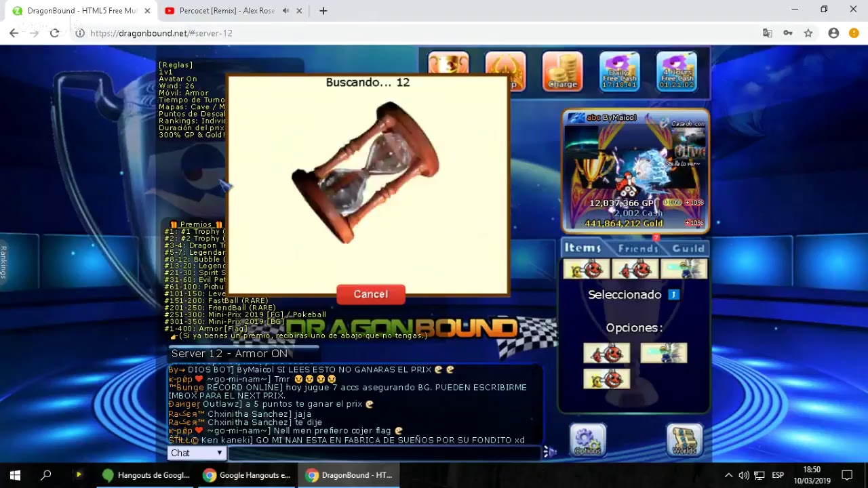Close the DragonBound browser tab
Image resolution: width=868 pixels, height=488 pixels.
[x=147, y=11]
